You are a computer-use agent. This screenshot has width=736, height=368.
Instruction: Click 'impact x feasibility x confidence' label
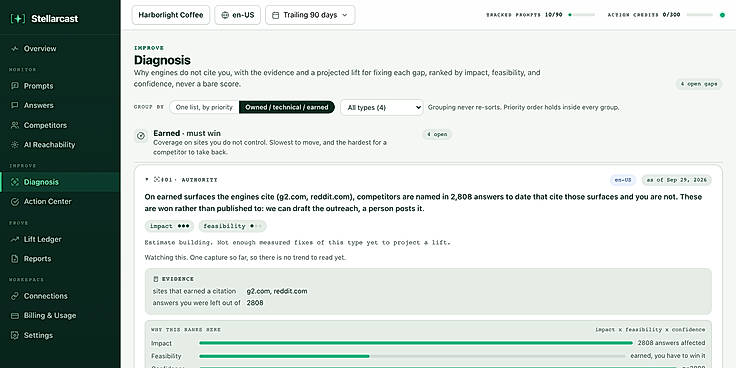coord(650,330)
